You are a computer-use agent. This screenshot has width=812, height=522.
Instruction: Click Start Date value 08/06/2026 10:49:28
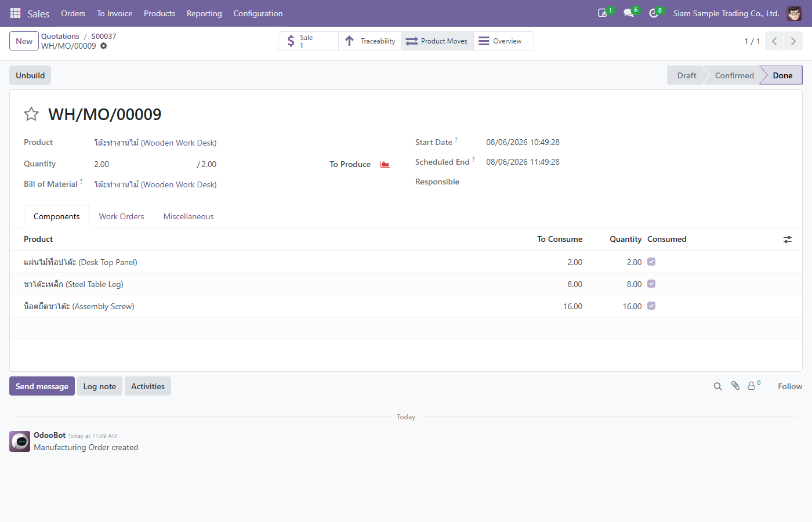(x=523, y=142)
